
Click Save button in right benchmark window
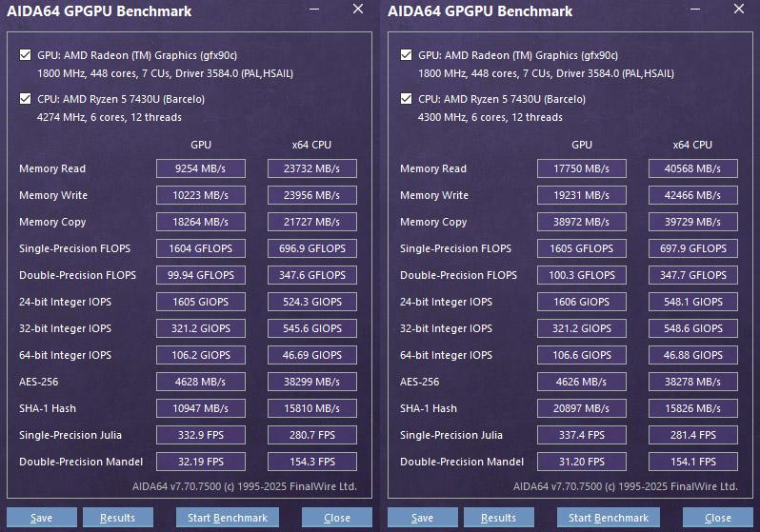point(423,518)
